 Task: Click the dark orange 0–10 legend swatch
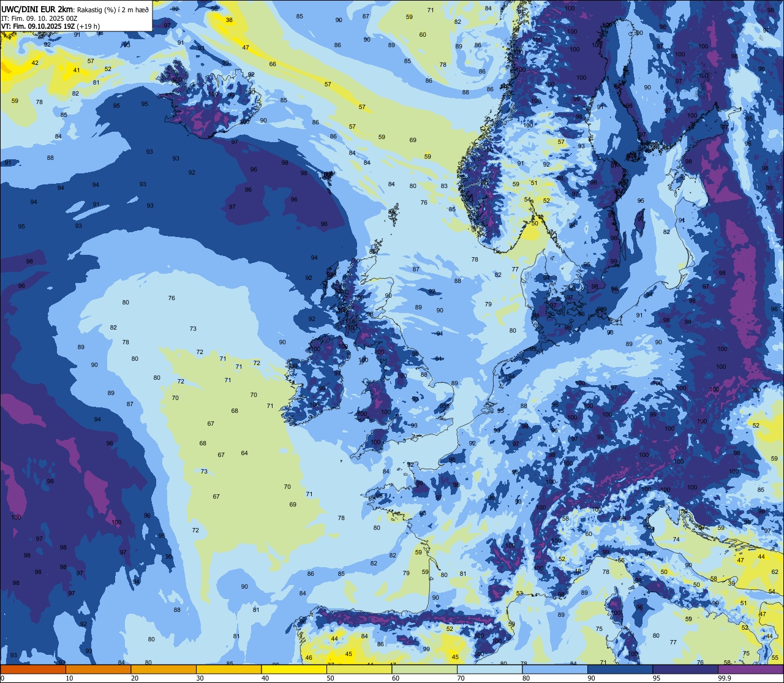[x=33, y=670]
